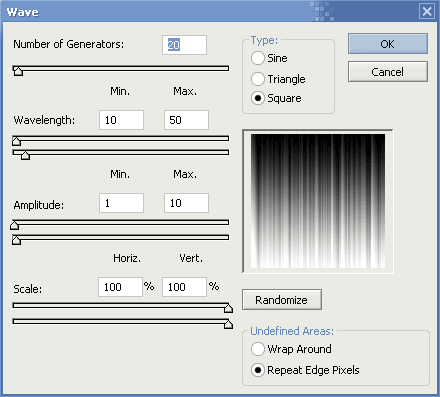Click the 'Number of Generators:' label
This screenshot has height=397, width=440.
69,44
